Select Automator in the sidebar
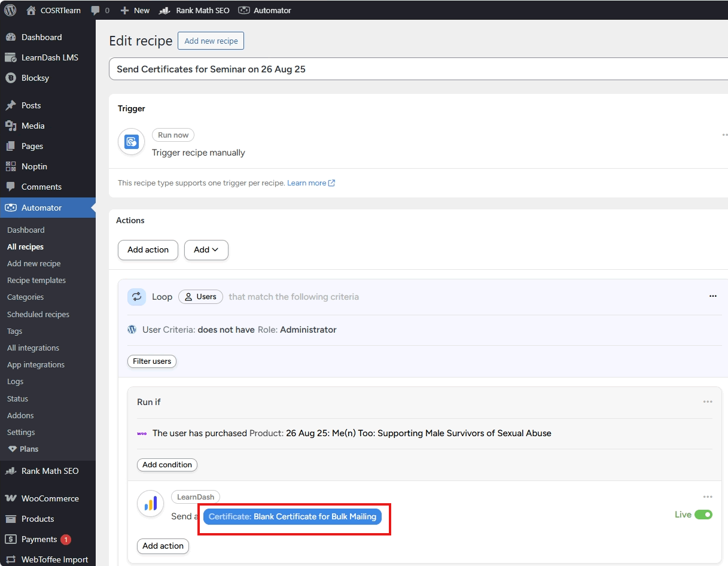This screenshot has height=566, width=728. tap(48, 208)
